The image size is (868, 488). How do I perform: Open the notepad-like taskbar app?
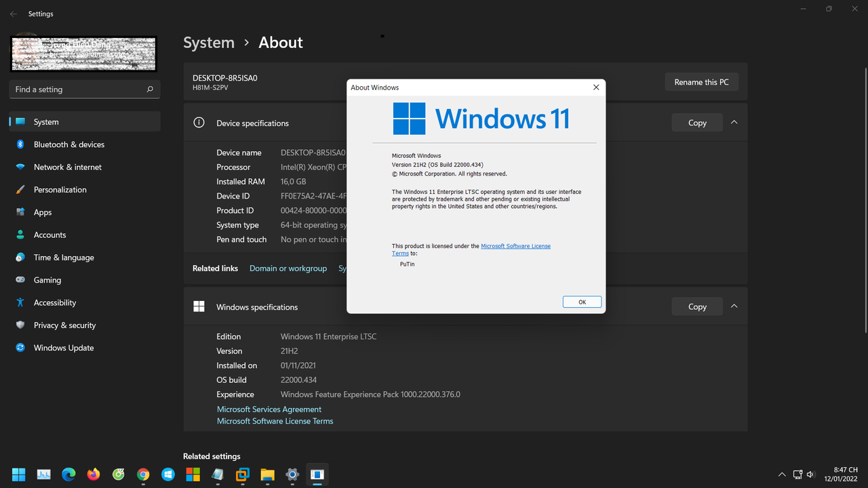tap(218, 474)
